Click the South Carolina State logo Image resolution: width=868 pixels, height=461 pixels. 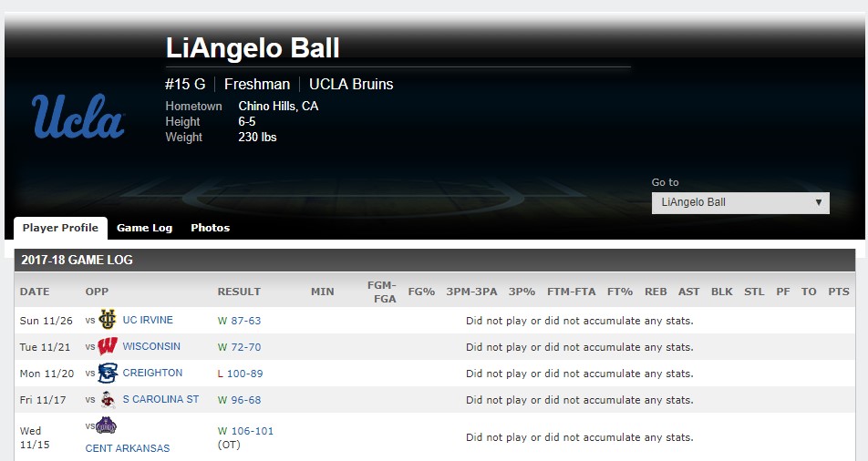(x=108, y=400)
